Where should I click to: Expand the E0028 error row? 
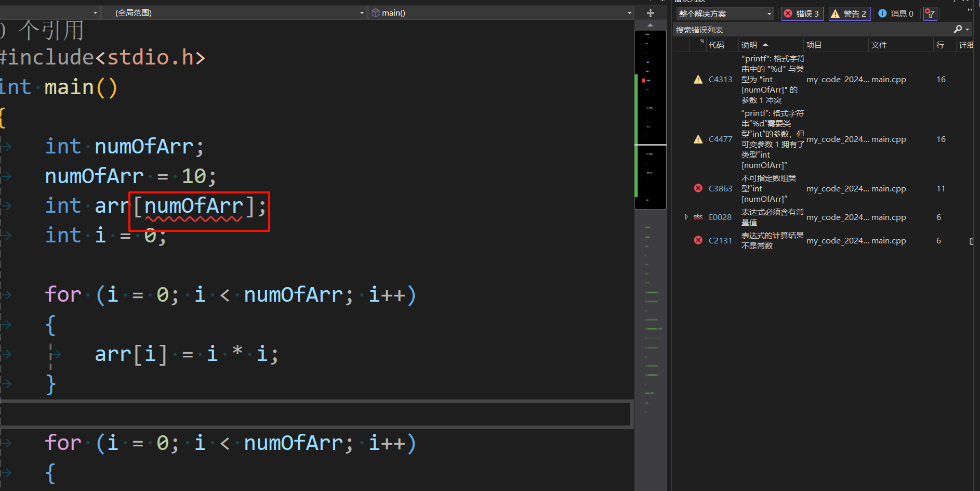click(686, 217)
